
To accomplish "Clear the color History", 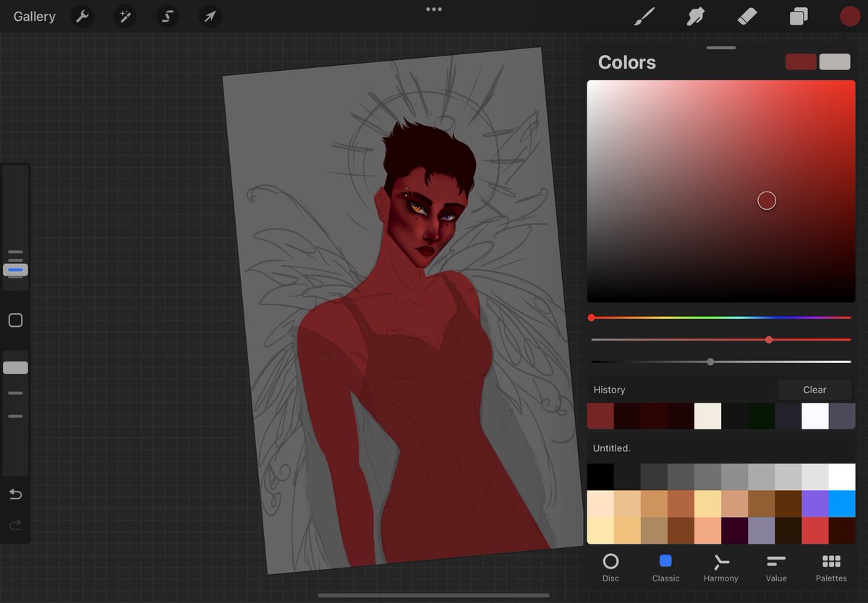I will tap(814, 390).
